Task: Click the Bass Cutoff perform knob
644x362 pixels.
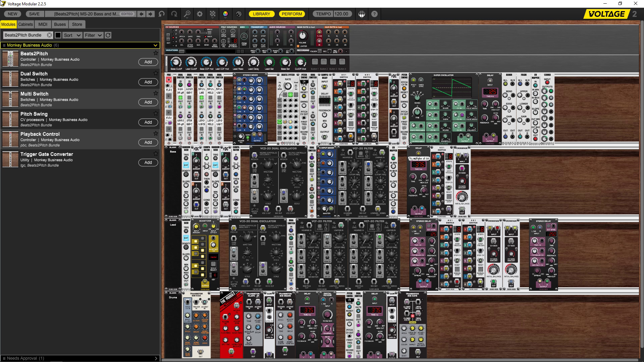Action: [x=175, y=62]
